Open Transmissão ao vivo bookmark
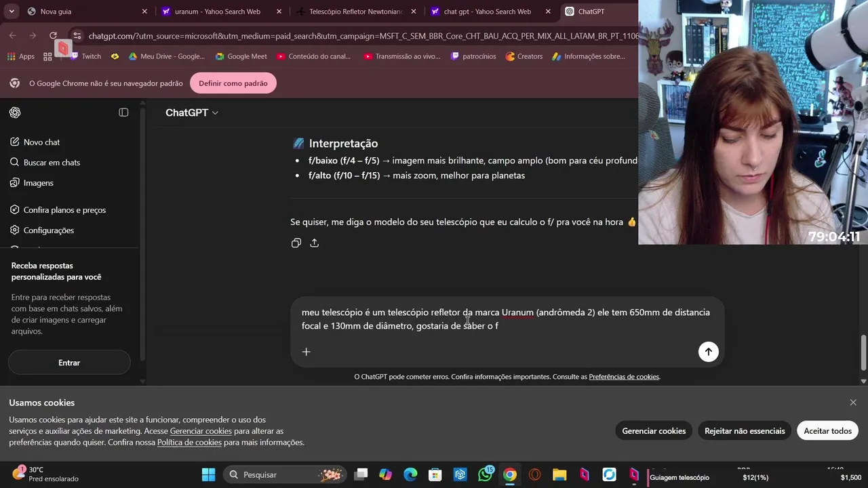Screen dimensions: 868x488 (x=401, y=56)
